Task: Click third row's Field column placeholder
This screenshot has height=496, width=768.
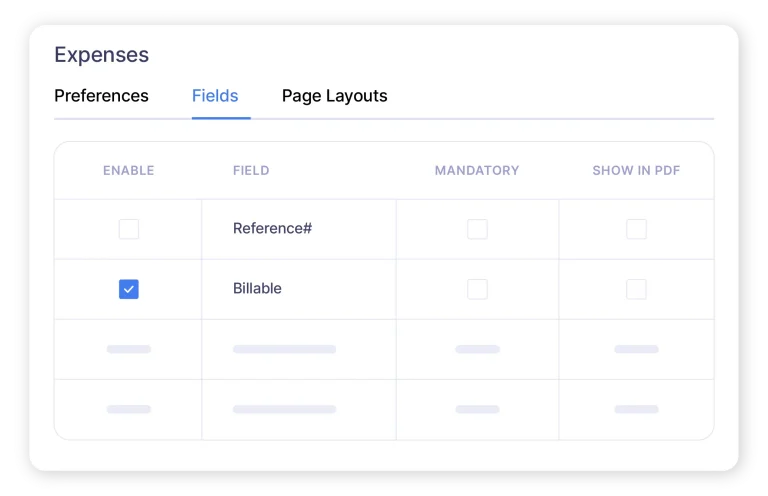Action: [x=284, y=349]
